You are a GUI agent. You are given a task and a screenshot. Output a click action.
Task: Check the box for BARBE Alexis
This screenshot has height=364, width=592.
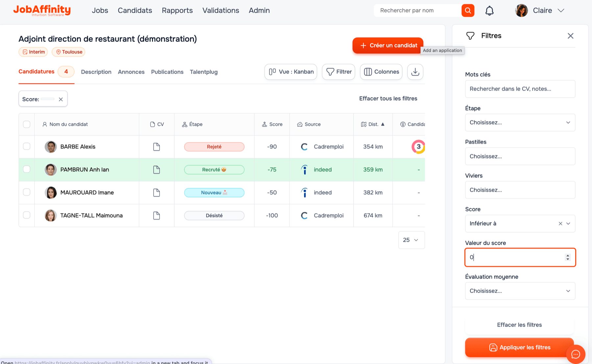click(27, 146)
